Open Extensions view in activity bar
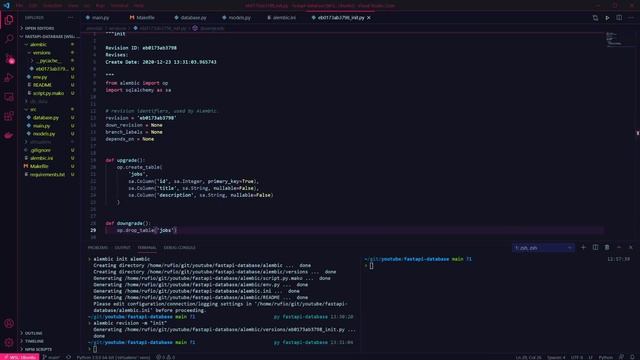Viewport: 640px width, 360px height. [9, 116]
